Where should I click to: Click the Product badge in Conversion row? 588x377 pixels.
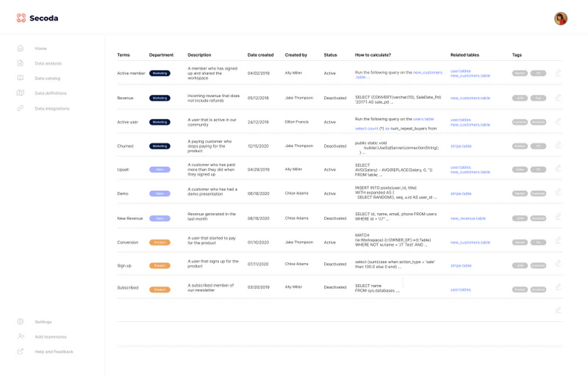159,243
